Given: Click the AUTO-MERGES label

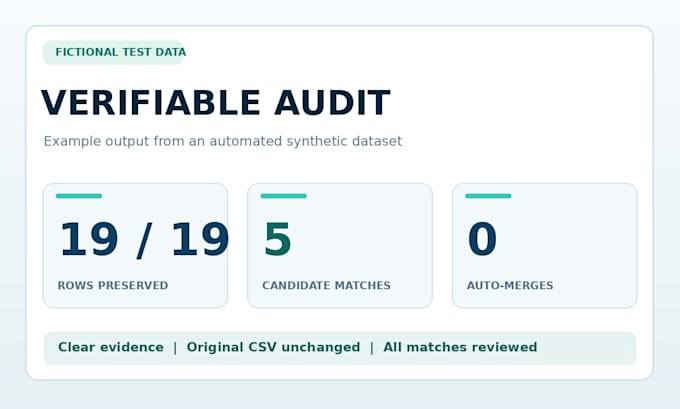Looking at the screenshot, I should click(510, 285).
